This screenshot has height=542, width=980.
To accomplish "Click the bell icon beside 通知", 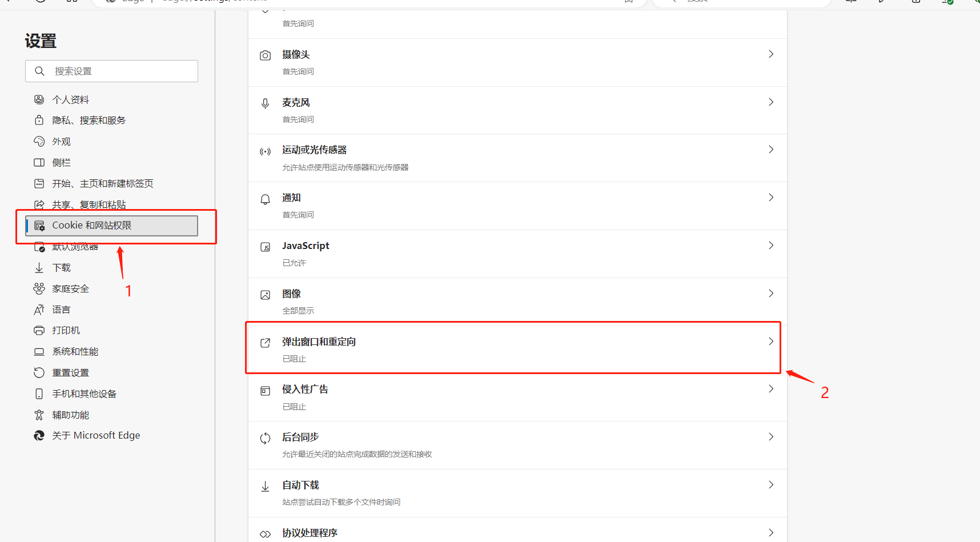I will [x=265, y=199].
